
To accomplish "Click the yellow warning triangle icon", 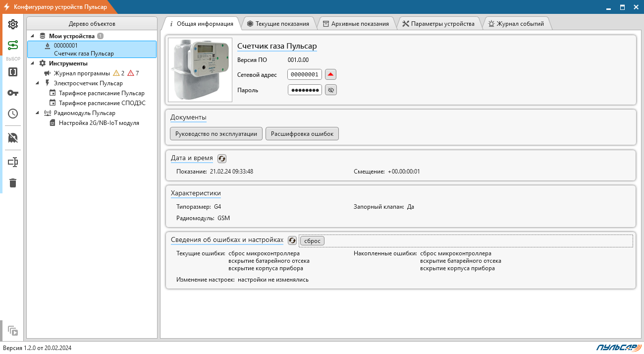I will 117,73.
